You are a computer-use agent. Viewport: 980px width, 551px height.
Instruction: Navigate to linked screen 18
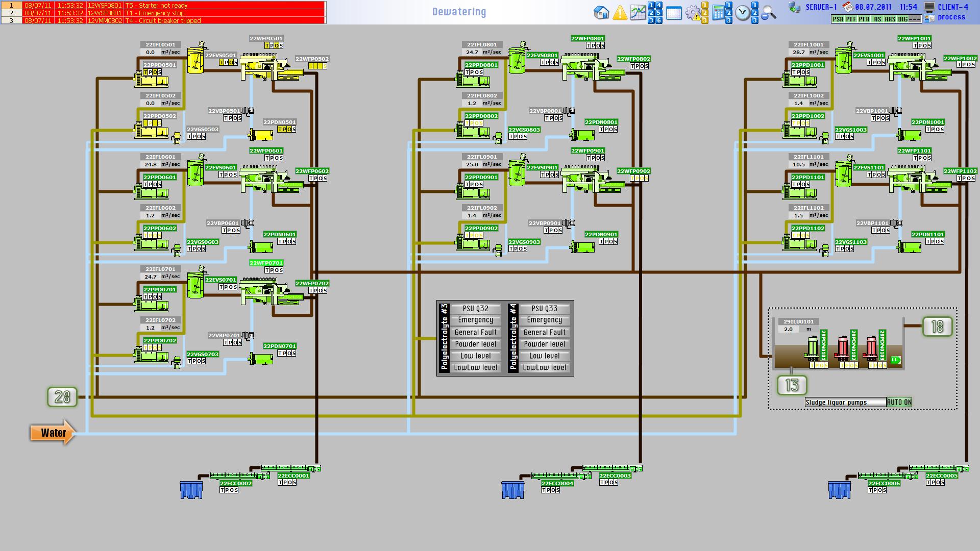coord(937,327)
